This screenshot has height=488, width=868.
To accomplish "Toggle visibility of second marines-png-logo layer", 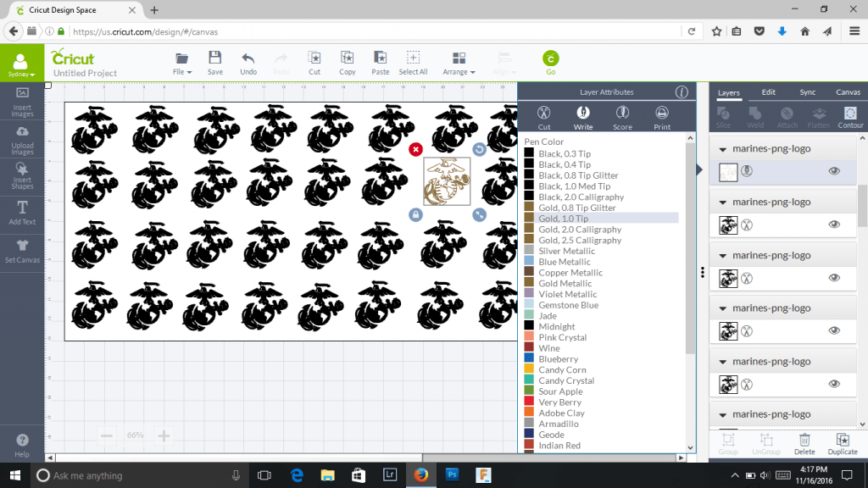I will tap(834, 225).
